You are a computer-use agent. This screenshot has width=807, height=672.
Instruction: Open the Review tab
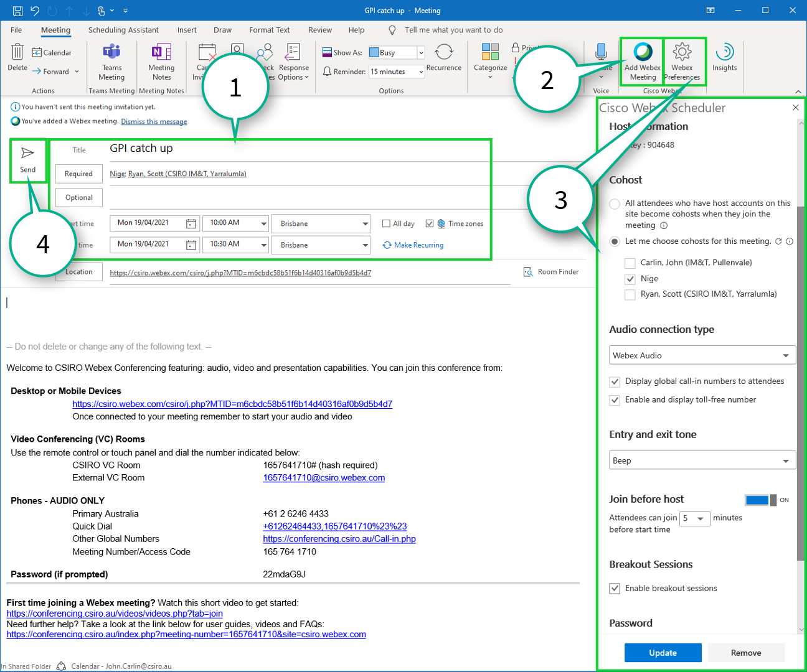tap(320, 30)
